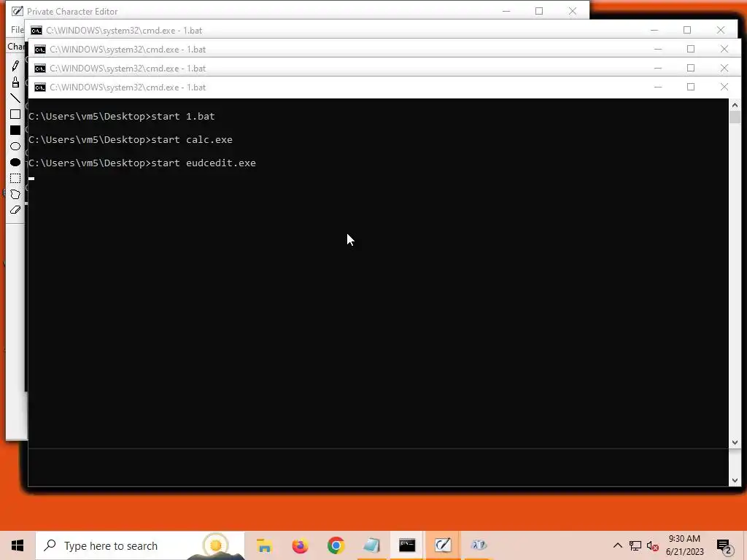Show hidden system tray icons
Screen dimensions: 747x560
(617, 545)
